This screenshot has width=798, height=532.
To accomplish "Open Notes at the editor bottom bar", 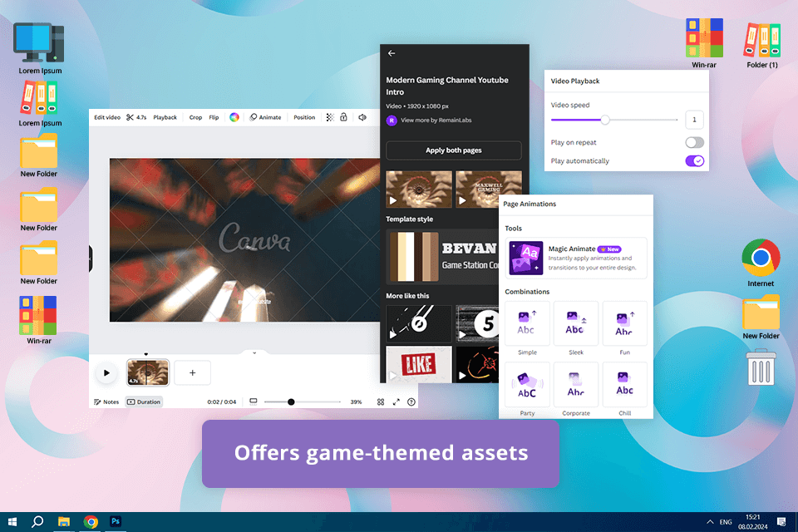I will coord(106,401).
